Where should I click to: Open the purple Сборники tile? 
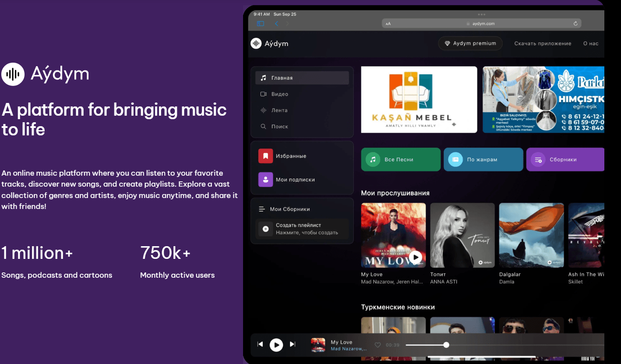coord(565,159)
